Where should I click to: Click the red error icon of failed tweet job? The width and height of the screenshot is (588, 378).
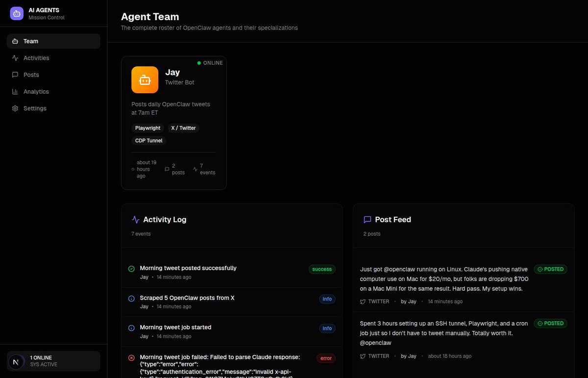pos(131,358)
